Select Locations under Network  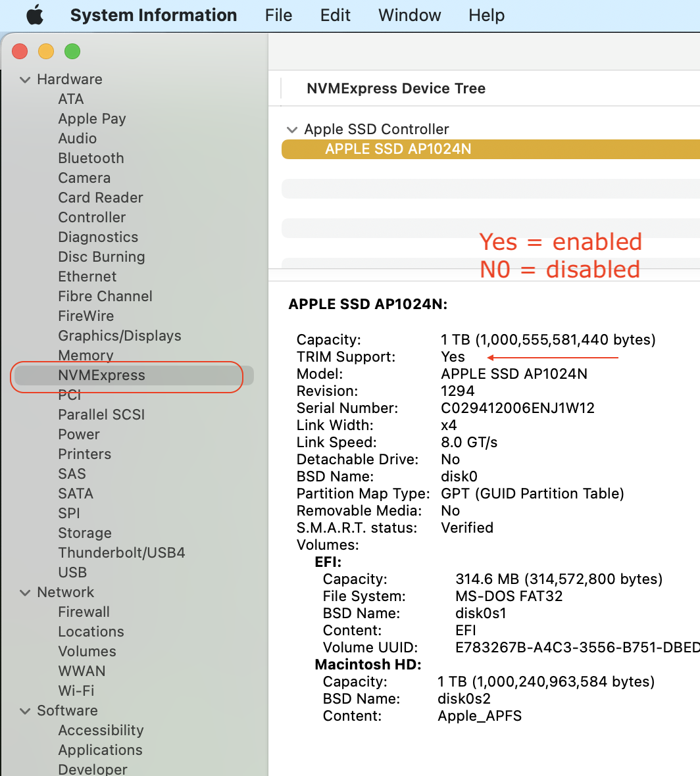pos(91,632)
